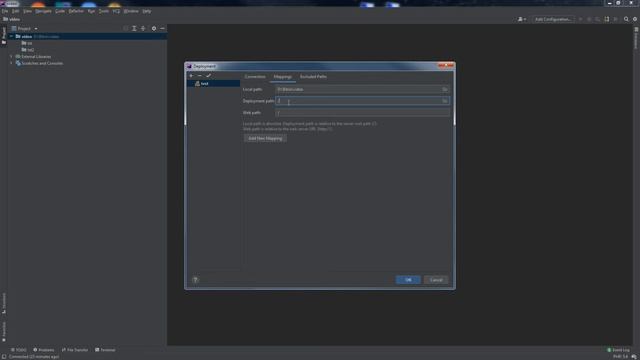The width and height of the screenshot is (640, 360).
Task: Open the Edit menu
Action: coord(16,11)
